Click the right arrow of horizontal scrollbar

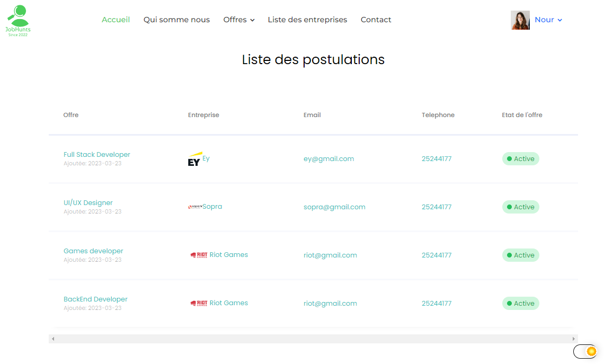[573, 339]
